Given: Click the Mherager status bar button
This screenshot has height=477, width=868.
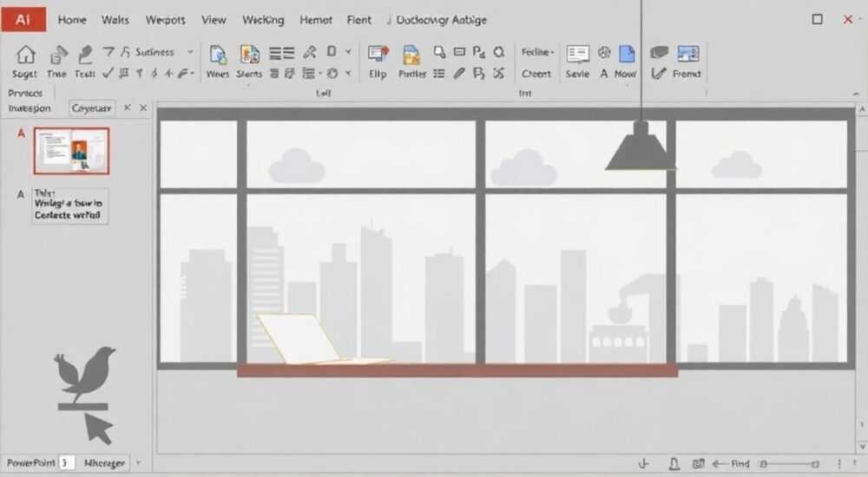Looking at the screenshot, I should (x=105, y=463).
